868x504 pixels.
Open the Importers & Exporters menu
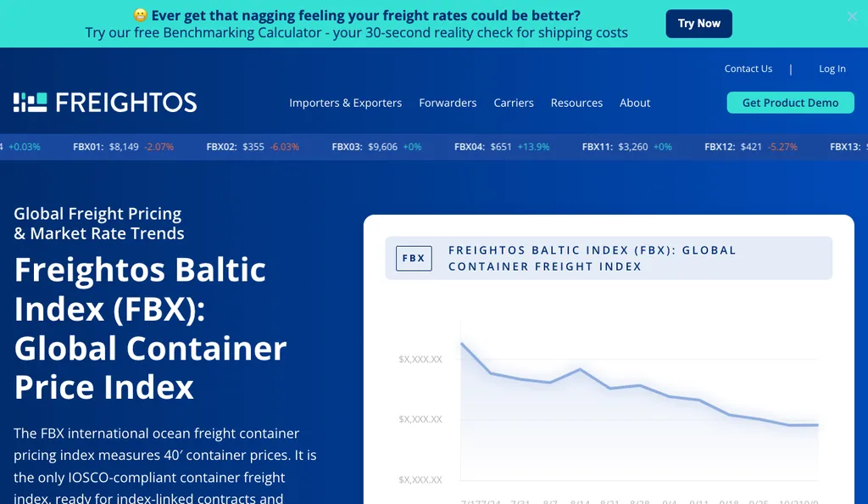coord(346,103)
